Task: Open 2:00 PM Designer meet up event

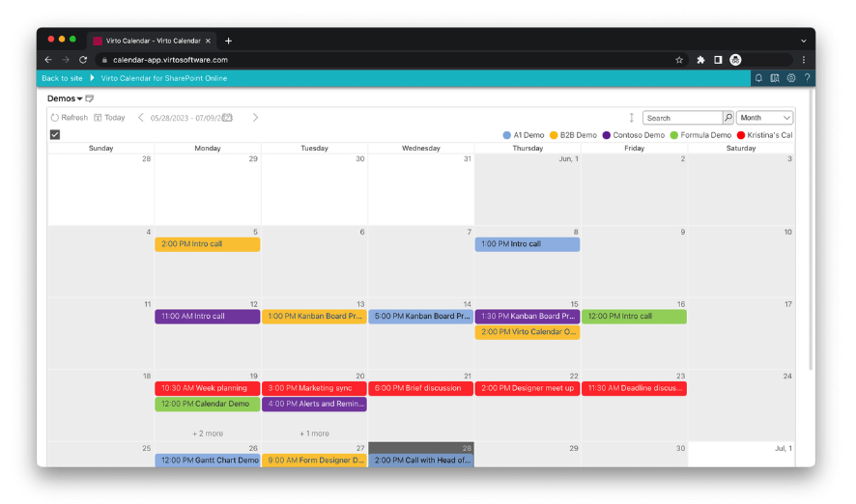Action: coord(528,388)
